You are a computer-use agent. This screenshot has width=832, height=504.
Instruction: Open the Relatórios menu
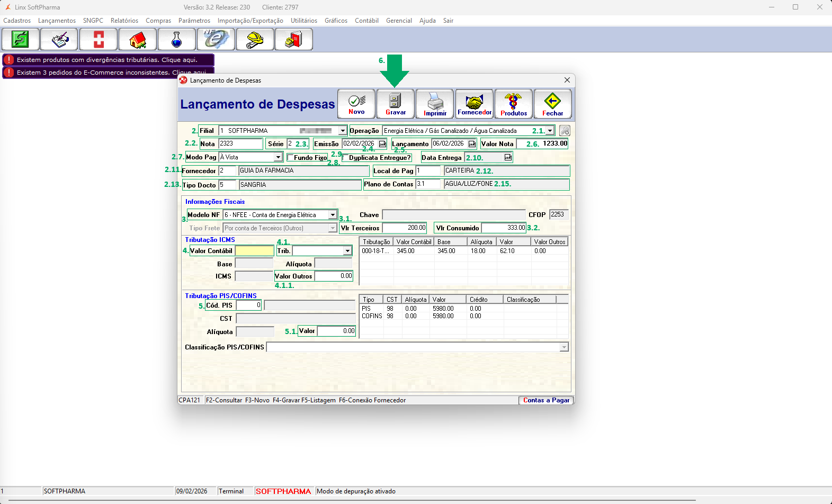coord(124,21)
